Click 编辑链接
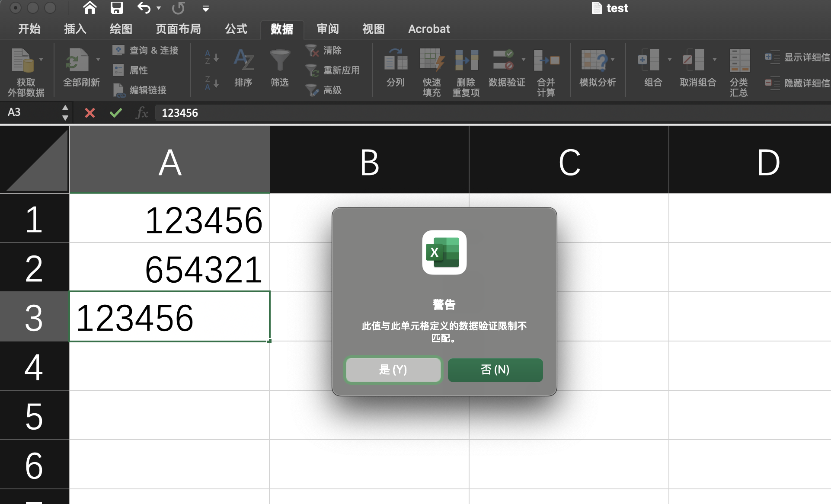This screenshot has height=504, width=831. click(139, 90)
